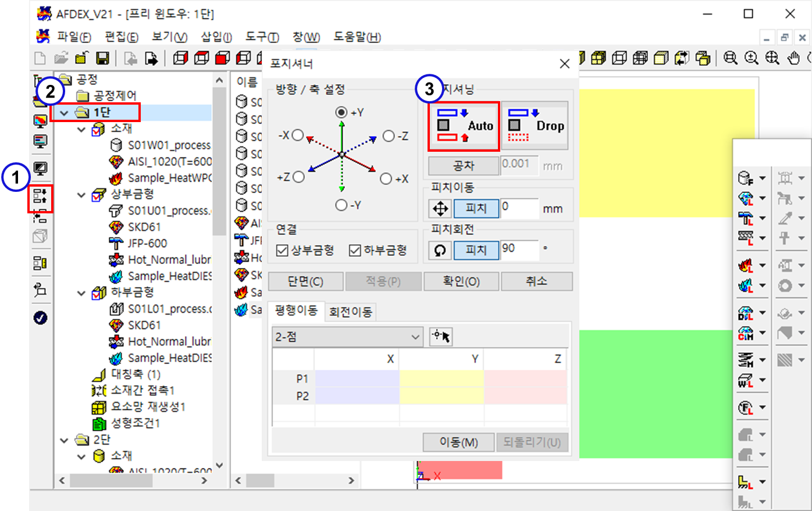Open the 2-점 dropdown list

coord(347,337)
